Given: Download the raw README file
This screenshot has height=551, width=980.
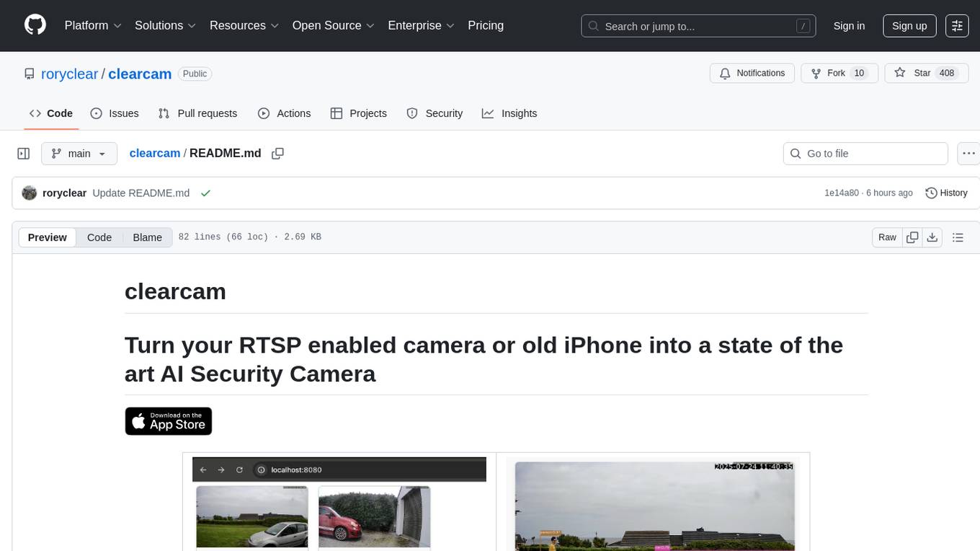Looking at the screenshot, I should tap(932, 237).
